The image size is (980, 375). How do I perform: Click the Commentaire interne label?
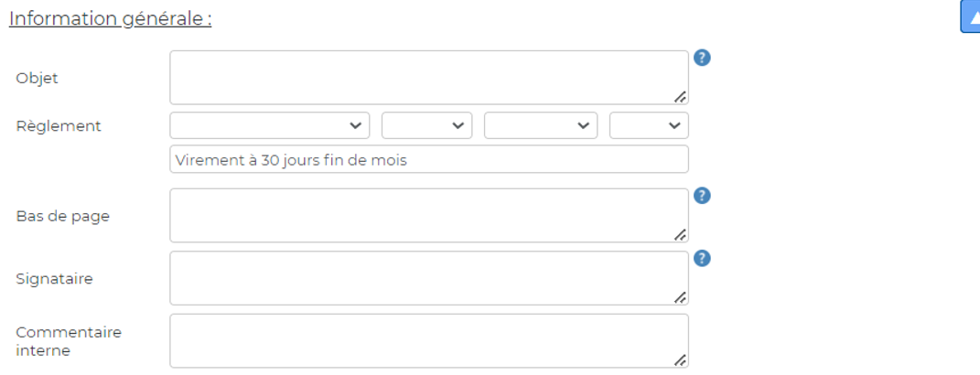click(x=69, y=341)
